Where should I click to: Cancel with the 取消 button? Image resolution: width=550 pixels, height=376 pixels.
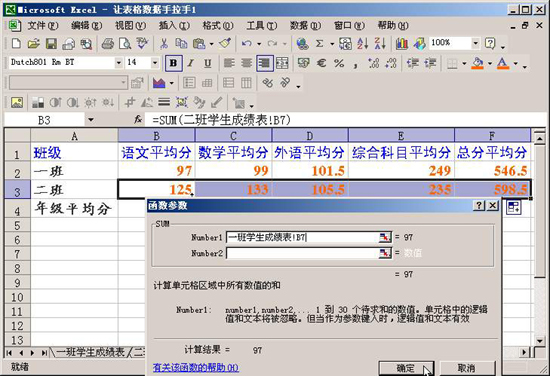coord(467,368)
